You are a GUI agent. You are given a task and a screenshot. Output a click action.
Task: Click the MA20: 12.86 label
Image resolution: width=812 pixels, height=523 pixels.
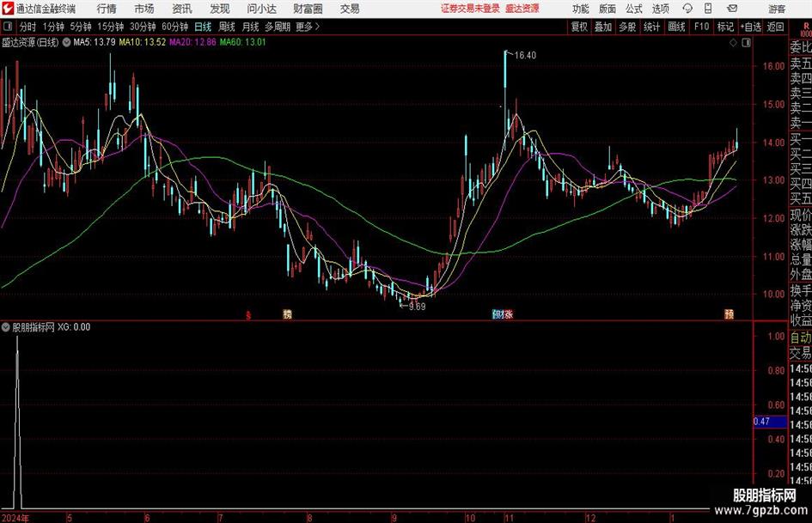click(x=192, y=42)
